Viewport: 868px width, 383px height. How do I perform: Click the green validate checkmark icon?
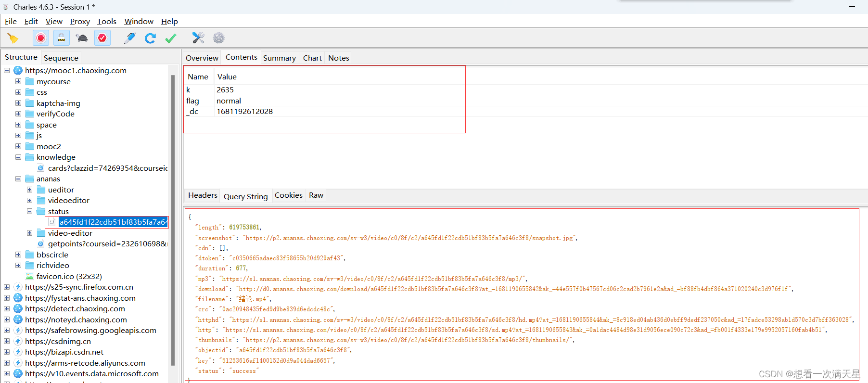[x=171, y=38]
